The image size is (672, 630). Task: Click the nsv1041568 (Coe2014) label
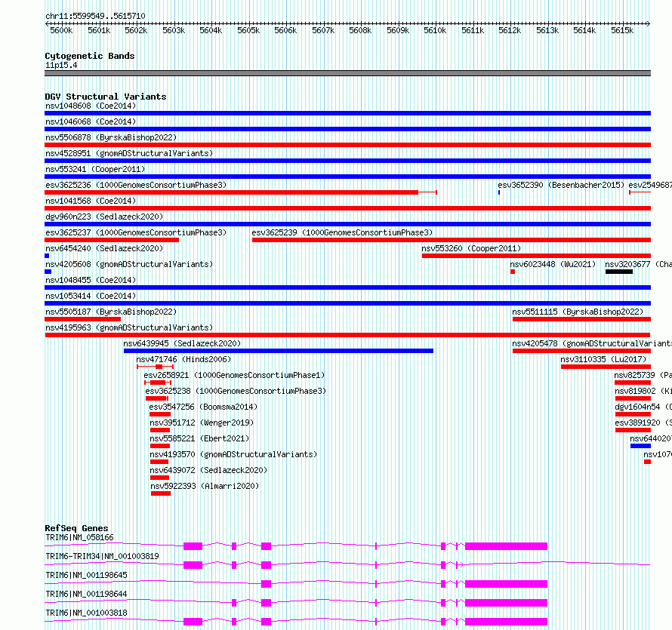91,201
